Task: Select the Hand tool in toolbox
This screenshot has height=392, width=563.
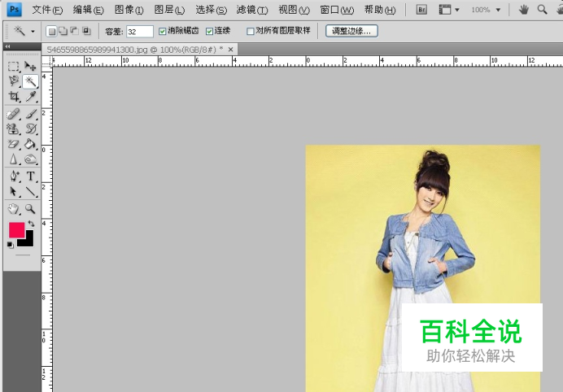Action: pyautogui.click(x=13, y=208)
